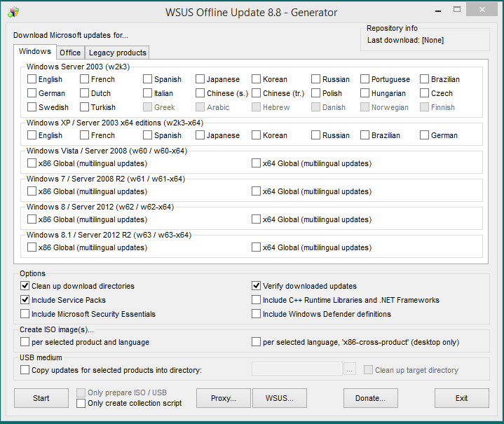
Task: Enable the Hungarian checkbox
Action: click(x=365, y=93)
